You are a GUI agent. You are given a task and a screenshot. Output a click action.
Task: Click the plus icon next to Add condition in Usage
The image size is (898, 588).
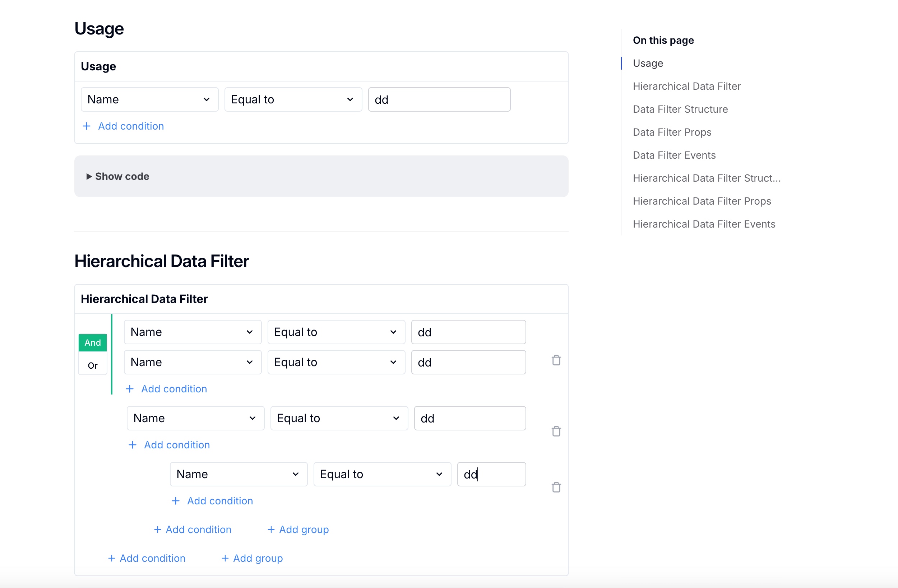coord(87,126)
